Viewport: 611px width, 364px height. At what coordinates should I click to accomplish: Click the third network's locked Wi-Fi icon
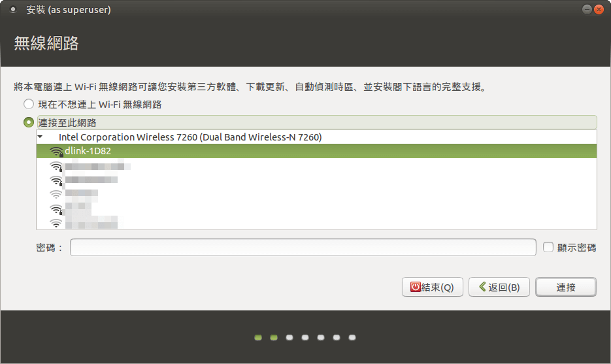pyautogui.click(x=56, y=181)
